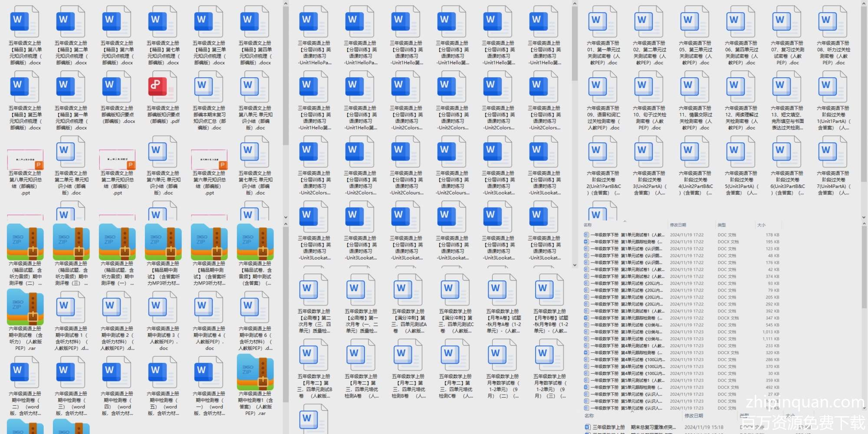
Task: Click the 五年级语文上册 pane's scroll-down arrow
Action: click(x=286, y=217)
